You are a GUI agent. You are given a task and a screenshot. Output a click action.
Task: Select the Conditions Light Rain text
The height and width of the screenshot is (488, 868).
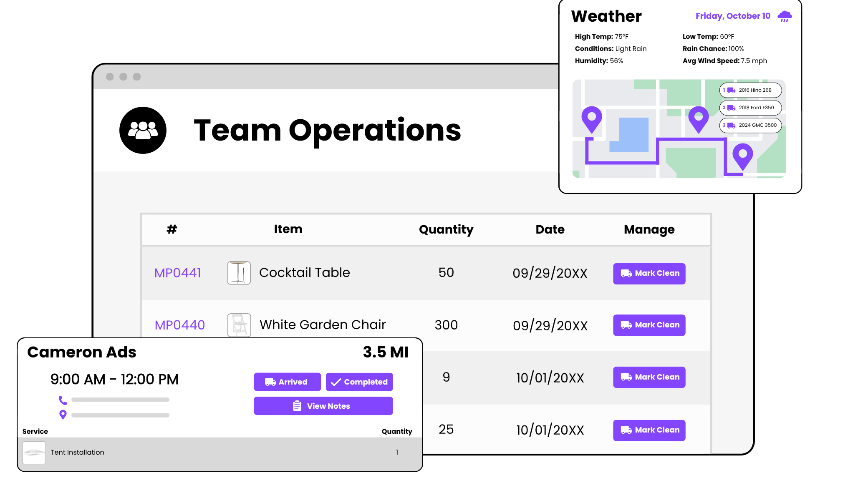pyautogui.click(x=611, y=49)
